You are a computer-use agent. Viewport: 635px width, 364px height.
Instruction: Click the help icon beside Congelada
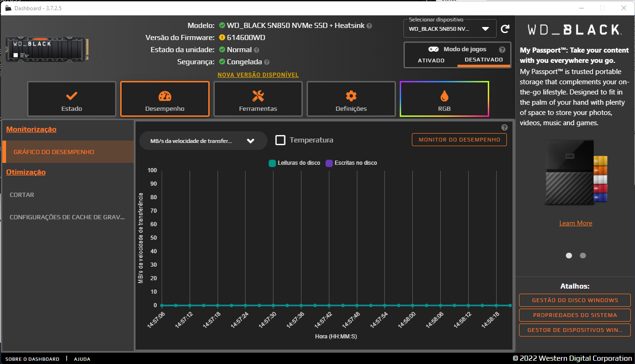pos(266,62)
